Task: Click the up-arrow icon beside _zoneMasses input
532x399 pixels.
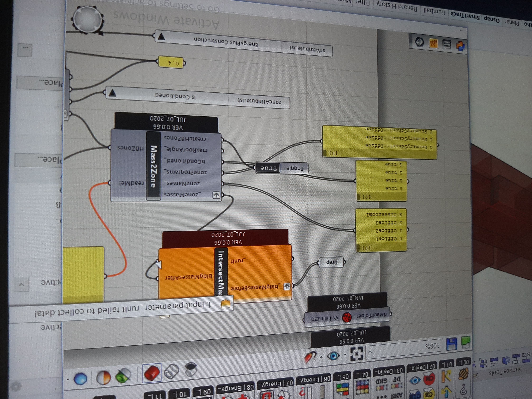Action: pyautogui.click(x=216, y=195)
